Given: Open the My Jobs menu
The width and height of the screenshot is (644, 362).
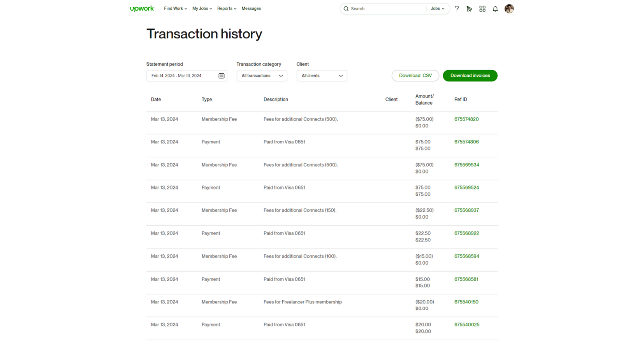Looking at the screenshot, I should pyautogui.click(x=202, y=8).
